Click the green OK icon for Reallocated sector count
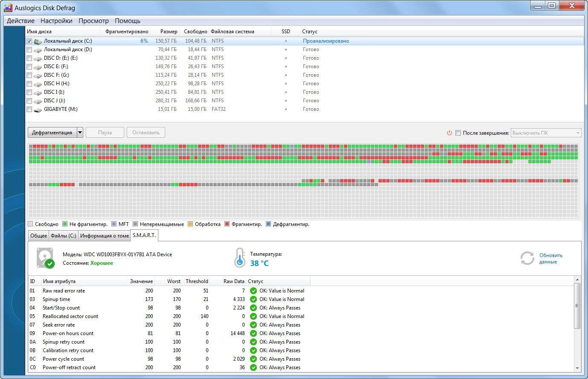 pos(253,316)
